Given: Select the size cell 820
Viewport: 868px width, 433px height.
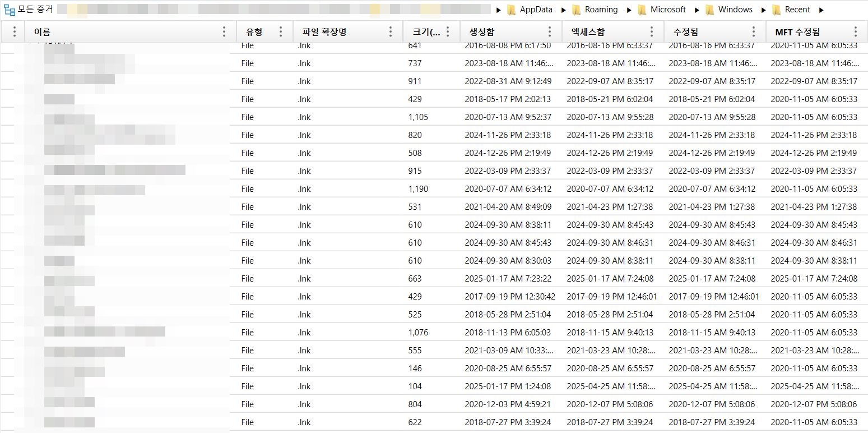Looking at the screenshot, I should (x=415, y=135).
